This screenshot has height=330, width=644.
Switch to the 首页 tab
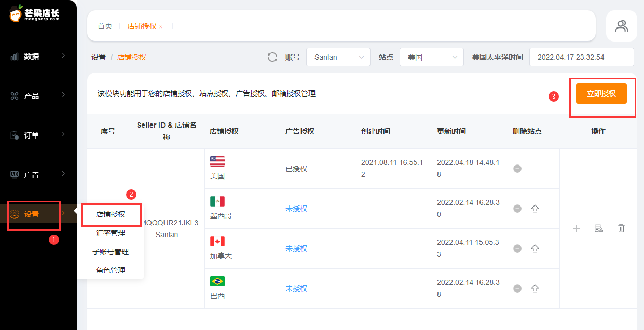(105, 26)
